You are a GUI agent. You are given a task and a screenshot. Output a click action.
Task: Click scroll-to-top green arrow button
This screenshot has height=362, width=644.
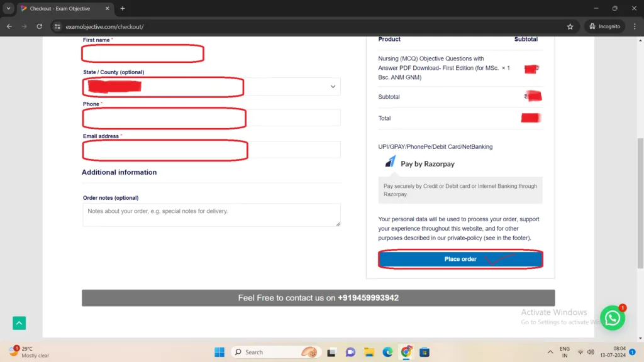click(19, 323)
